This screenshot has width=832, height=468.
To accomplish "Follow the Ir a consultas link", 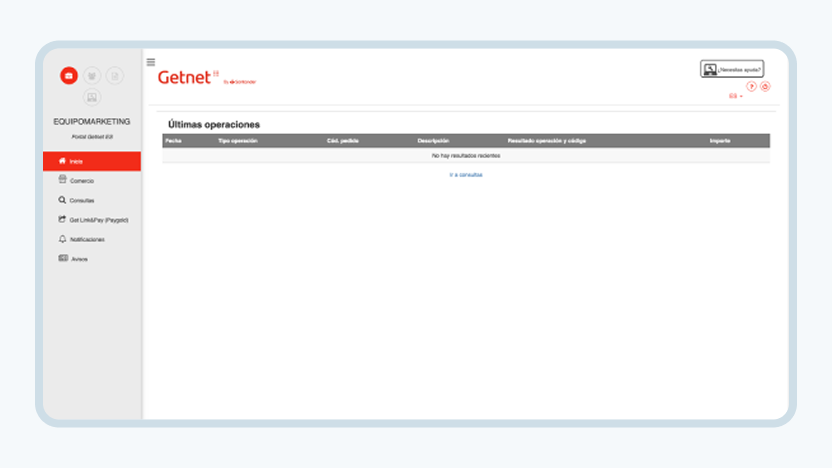I will (466, 175).
